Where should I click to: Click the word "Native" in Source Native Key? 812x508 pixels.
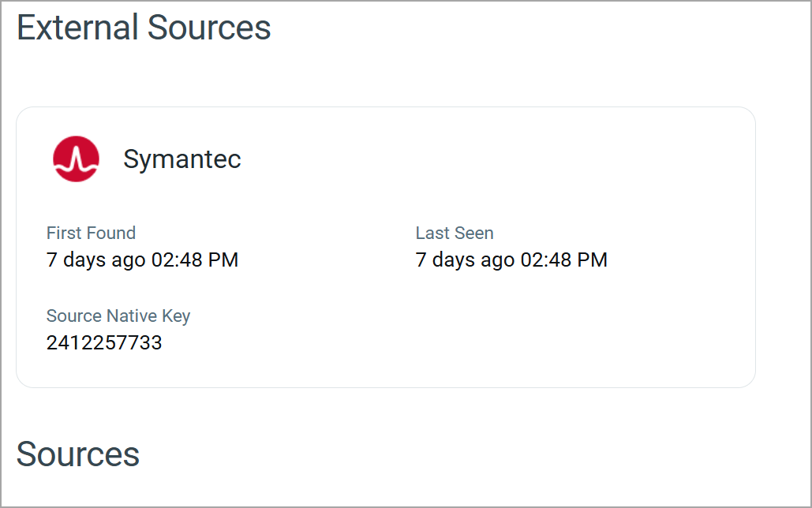tap(132, 316)
